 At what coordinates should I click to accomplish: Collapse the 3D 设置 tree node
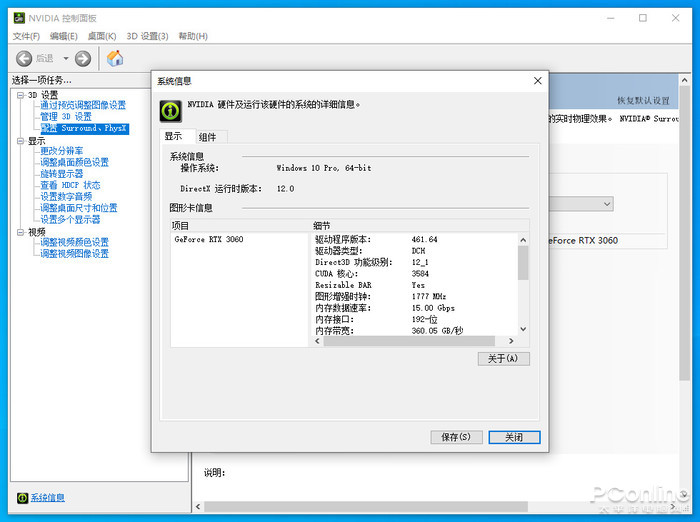[20, 95]
